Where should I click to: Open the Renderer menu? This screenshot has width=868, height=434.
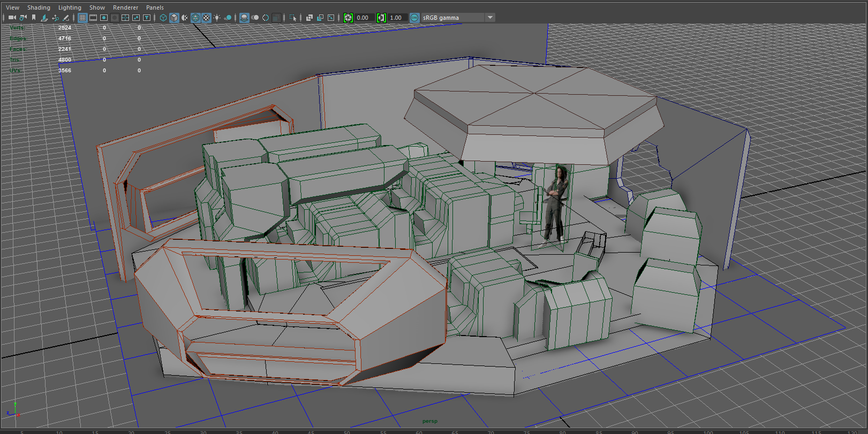pyautogui.click(x=125, y=7)
